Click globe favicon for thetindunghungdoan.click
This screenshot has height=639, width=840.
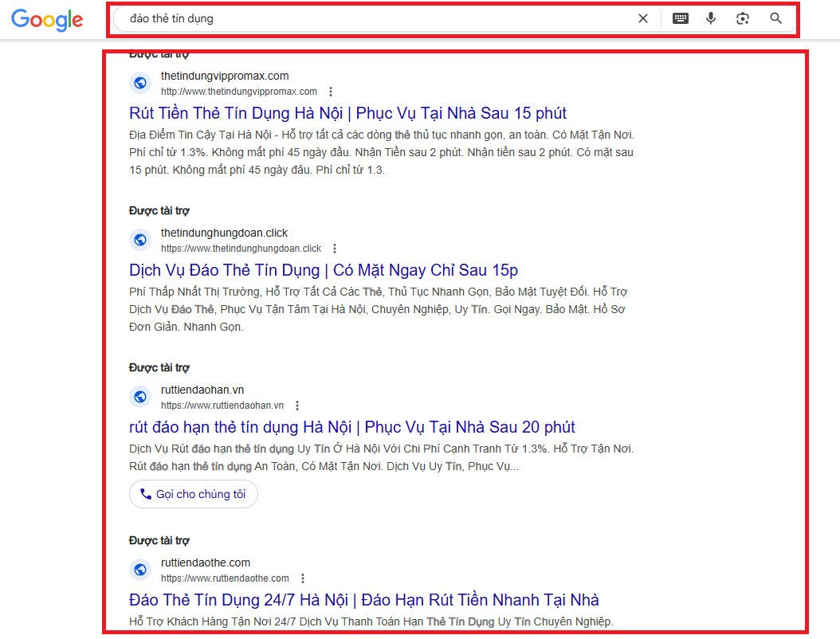point(140,240)
